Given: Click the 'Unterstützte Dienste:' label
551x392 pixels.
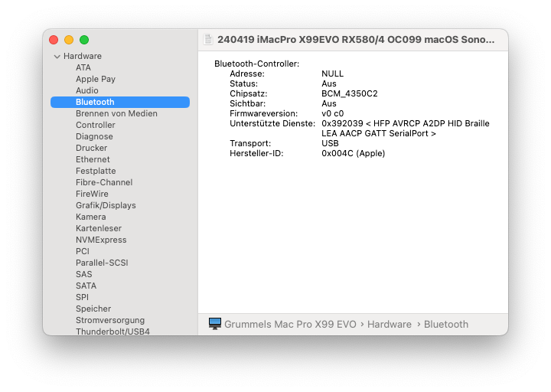Looking at the screenshot, I should [272, 123].
